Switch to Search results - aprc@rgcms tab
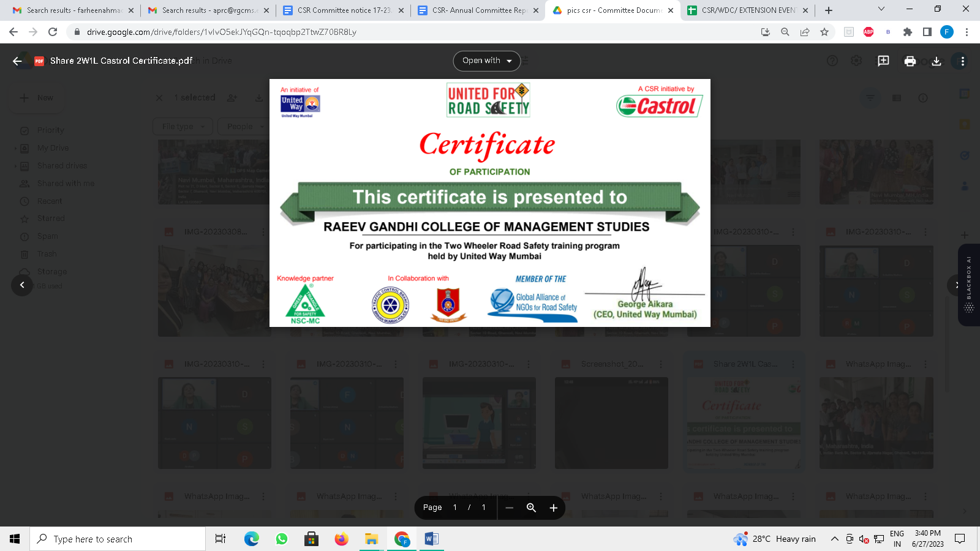980x551 pixels. pyautogui.click(x=208, y=10)
